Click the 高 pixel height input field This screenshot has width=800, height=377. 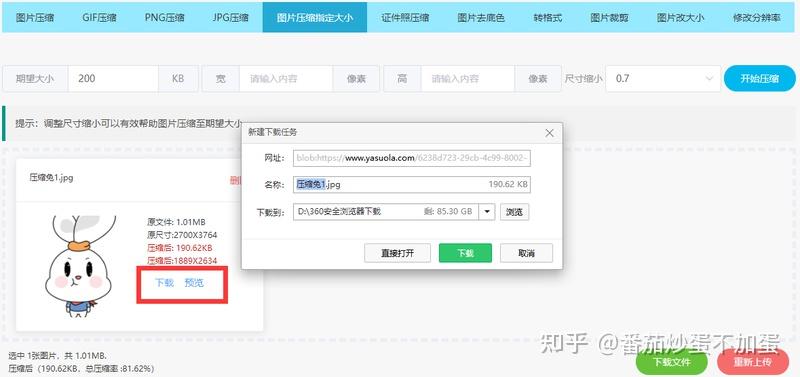coord(467,79)
